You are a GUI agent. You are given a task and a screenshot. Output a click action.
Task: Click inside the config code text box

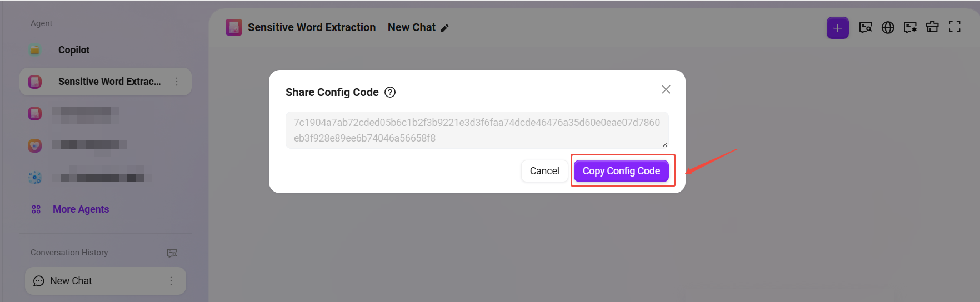tap(477, 130)
